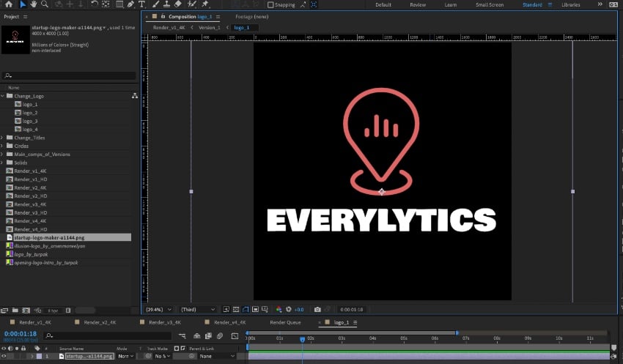Image resolution: width=623 pixels, height=364 pixels.
Task: Toggle hiding of shy layers in timeline
Action: (x=196, y=336)
